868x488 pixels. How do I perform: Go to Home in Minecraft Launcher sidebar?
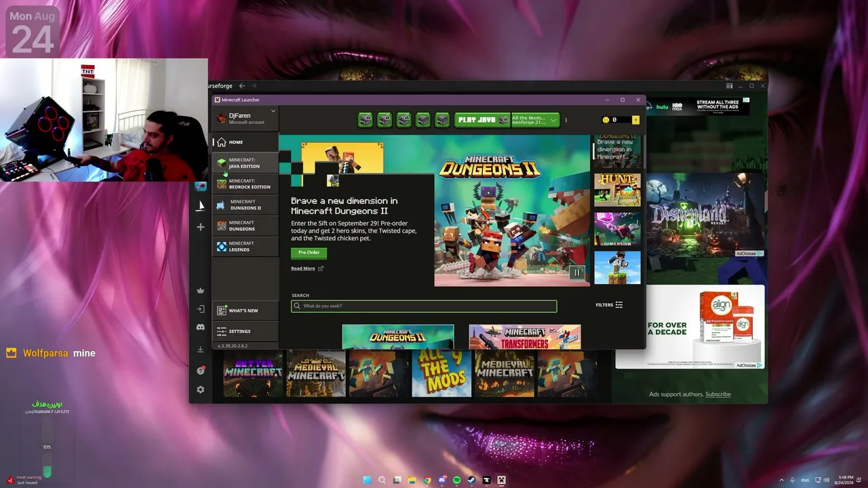pyautogui.click(x=245, y=142)
